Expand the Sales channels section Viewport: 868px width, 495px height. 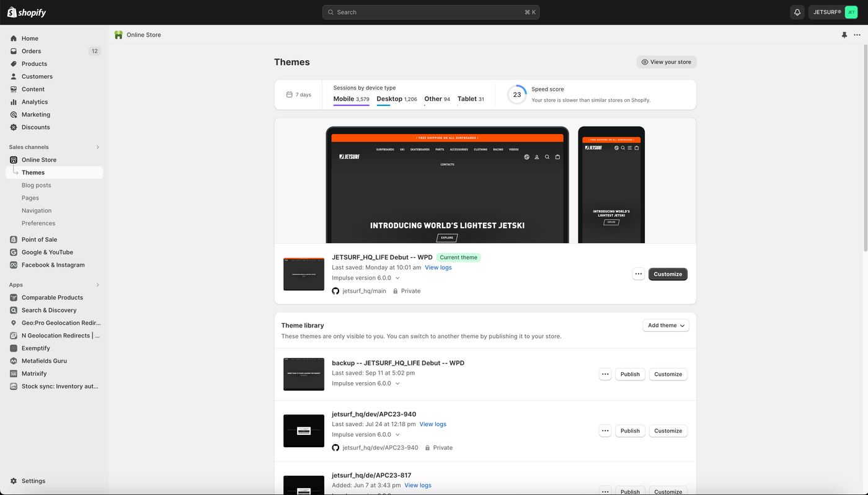(97, 147)
